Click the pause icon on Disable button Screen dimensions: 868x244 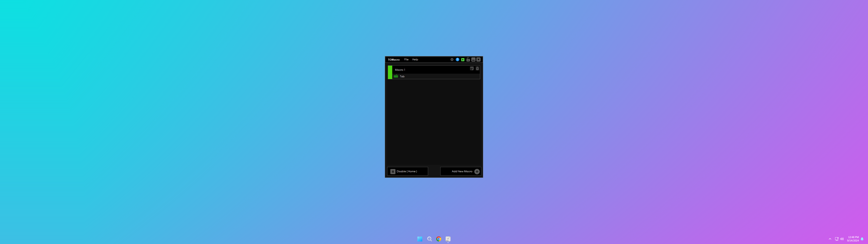[x=393, y=171]
